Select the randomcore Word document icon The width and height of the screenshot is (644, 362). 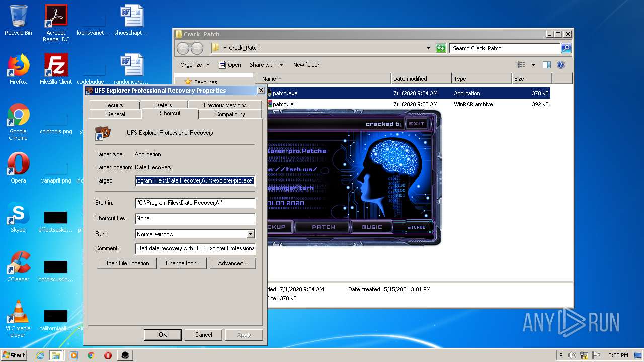tap(131, 69)
